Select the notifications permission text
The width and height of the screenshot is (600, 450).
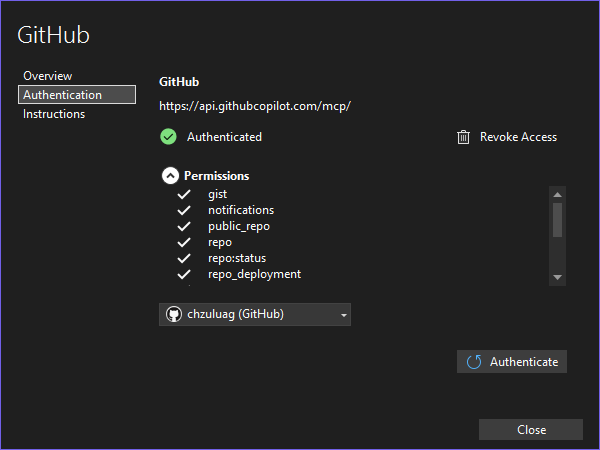241,210
